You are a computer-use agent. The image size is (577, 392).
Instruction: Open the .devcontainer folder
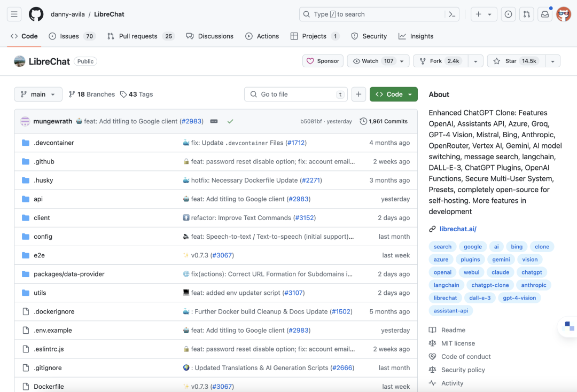click(x=54, y=143)
